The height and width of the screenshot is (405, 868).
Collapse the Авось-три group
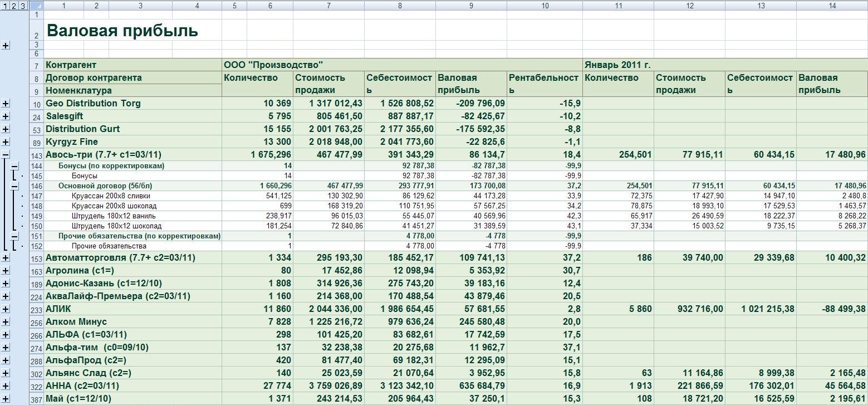click(6, 155)
